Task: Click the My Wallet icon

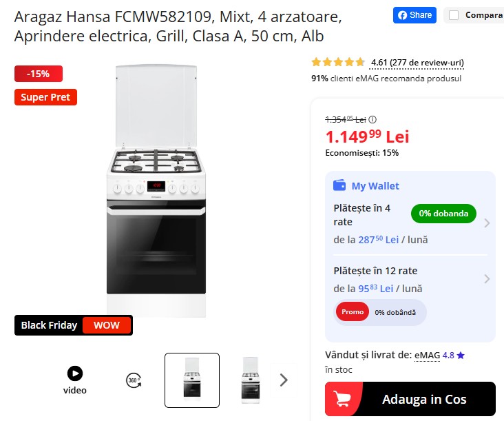Action: pyautogui.click(x=339, y=185)
